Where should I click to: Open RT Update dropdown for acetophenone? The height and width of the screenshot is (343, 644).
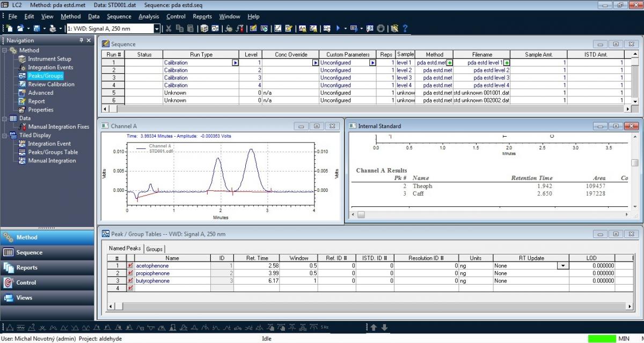(562, 266)
